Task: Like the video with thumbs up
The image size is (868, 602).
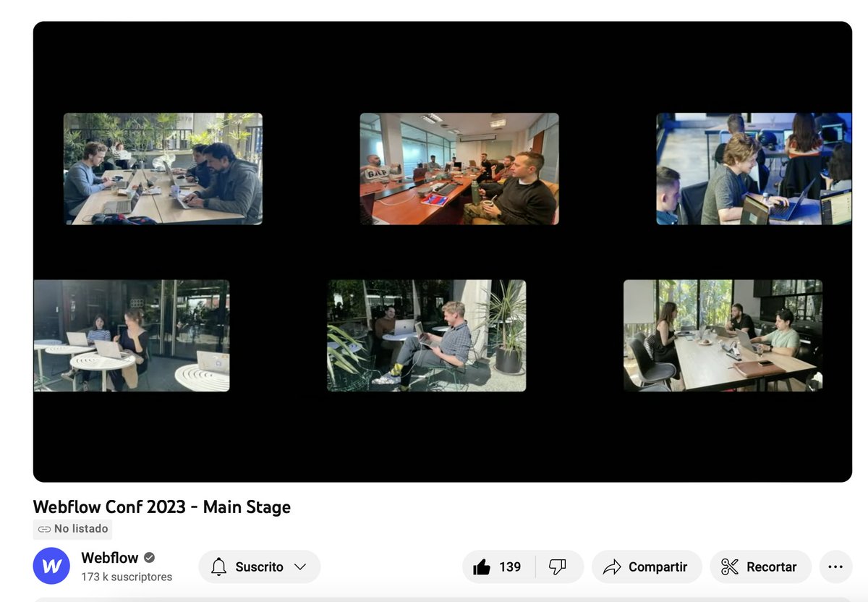Action: (x=499, y=567)
